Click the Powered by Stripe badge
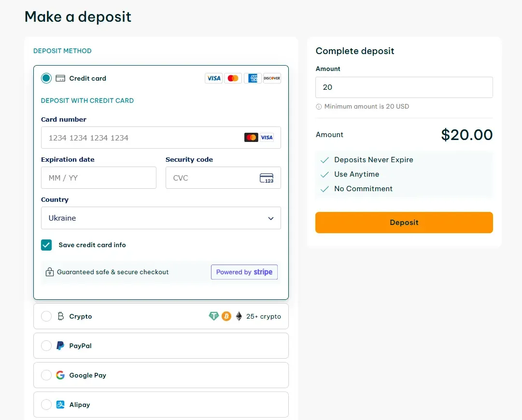Screen dimensions: 522x420 pyautogui.click(x=244, y=272)
